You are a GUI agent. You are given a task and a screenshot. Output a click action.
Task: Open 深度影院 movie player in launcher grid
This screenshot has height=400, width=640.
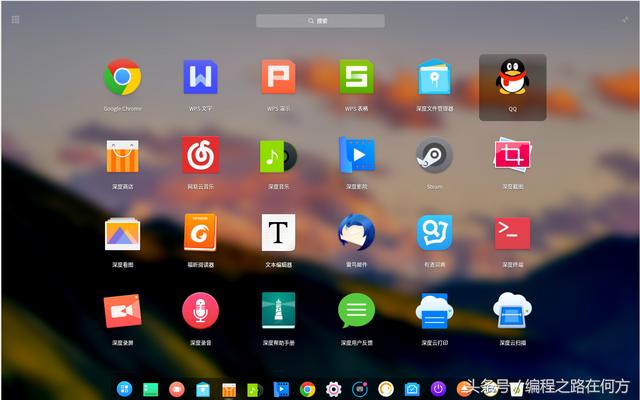[356, 155]
